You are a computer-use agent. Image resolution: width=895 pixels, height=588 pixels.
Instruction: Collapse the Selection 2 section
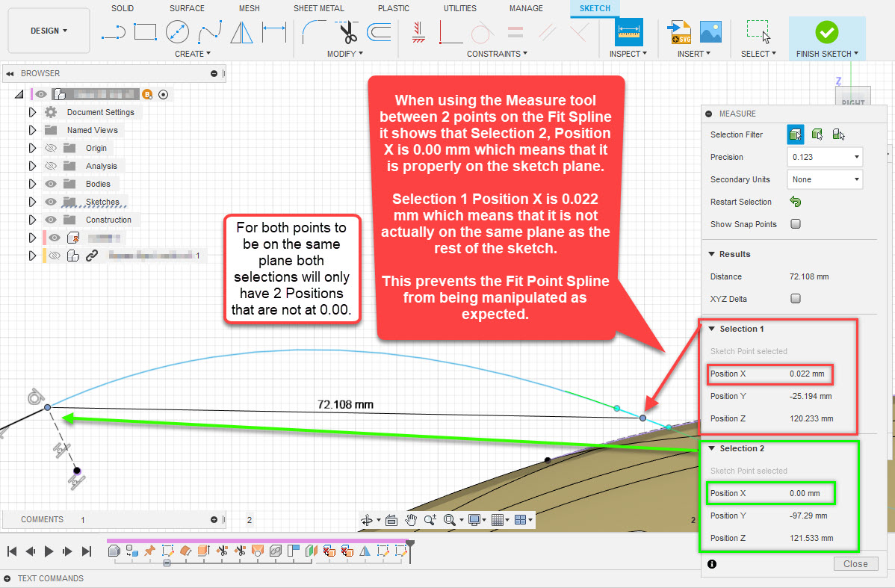711,448
